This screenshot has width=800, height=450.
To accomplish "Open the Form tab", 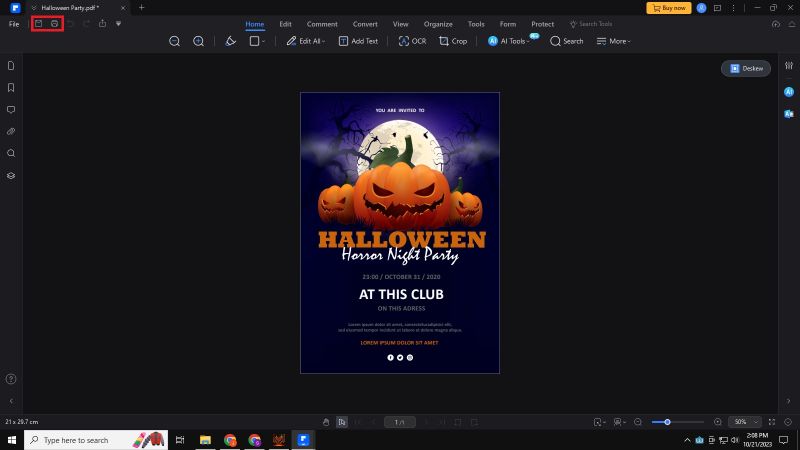I will pyautogui.click(x=508, y=24).
